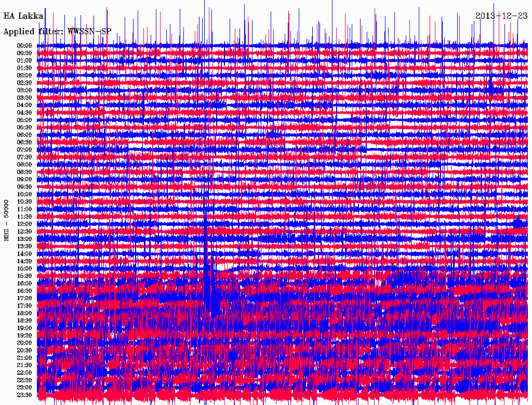The height and width of the screenshot is (405, 532).
Task: Select the 04:00 time label
Action: 24,105
